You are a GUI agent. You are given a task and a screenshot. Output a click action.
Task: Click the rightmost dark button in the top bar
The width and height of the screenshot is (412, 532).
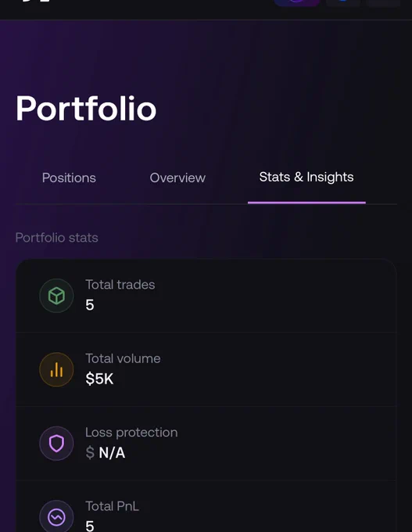[383, 2]
